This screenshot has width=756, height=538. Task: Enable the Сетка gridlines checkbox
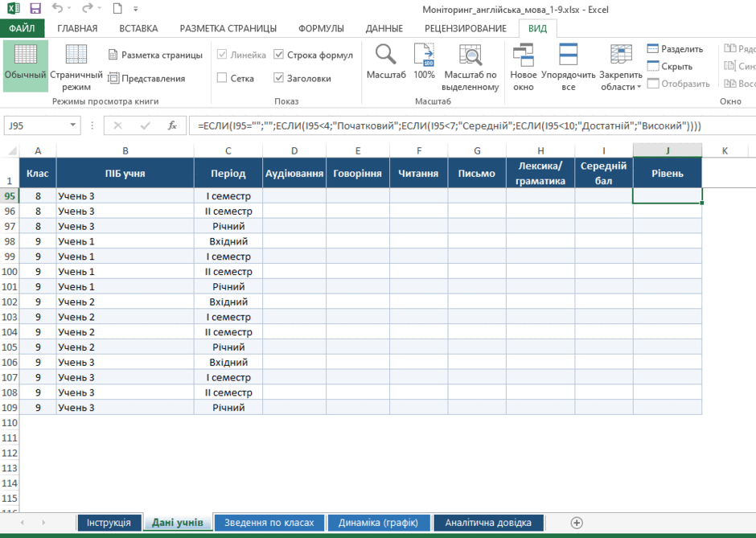click(x=222, y=78)
